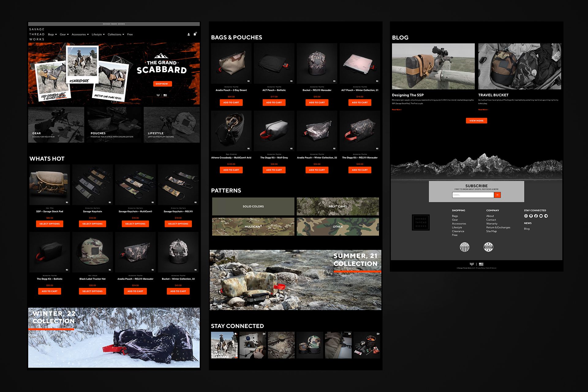Click the square Savage Thread Works footer logo
The width and height of the screenshot is (588, 392).
pos(421,222)
